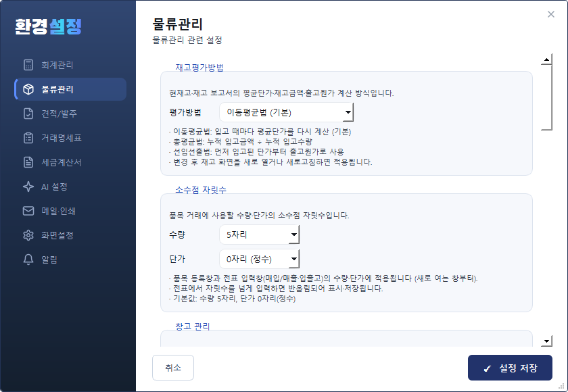Click the 기본값: 수량 5자리 note
This screenshot has width=568, height=392.
point(232,299)
